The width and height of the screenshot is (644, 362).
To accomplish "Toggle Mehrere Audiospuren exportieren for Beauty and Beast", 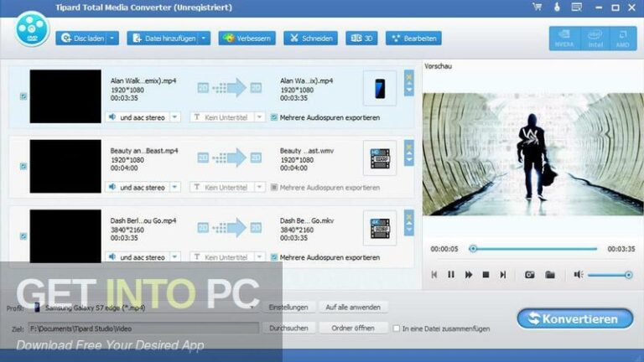I will coord(274,188).
